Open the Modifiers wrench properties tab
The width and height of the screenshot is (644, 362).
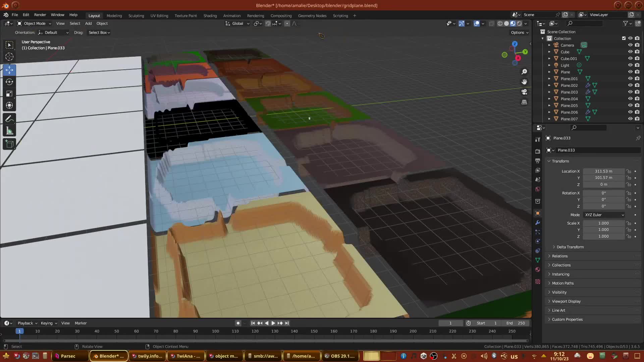pos(538,223)
